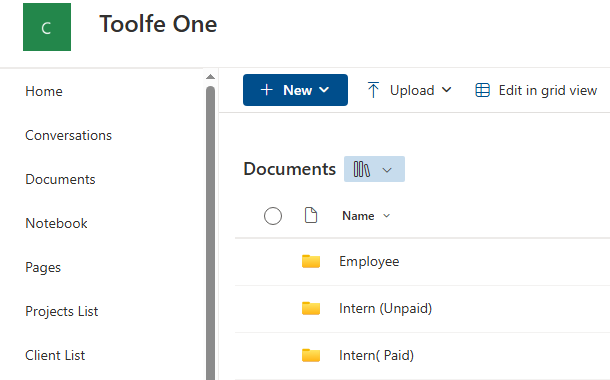Click the Upload arrow icon
This screenshot has height=380, width=610.
(x=373, y=90)
